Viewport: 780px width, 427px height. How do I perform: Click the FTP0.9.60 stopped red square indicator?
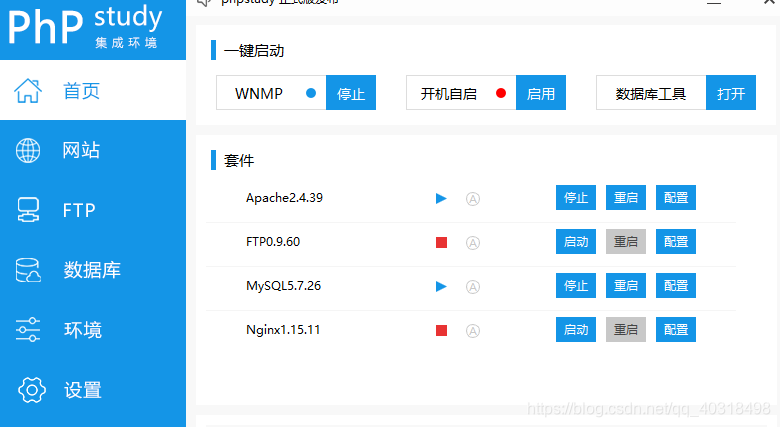[x=441, y=242]
